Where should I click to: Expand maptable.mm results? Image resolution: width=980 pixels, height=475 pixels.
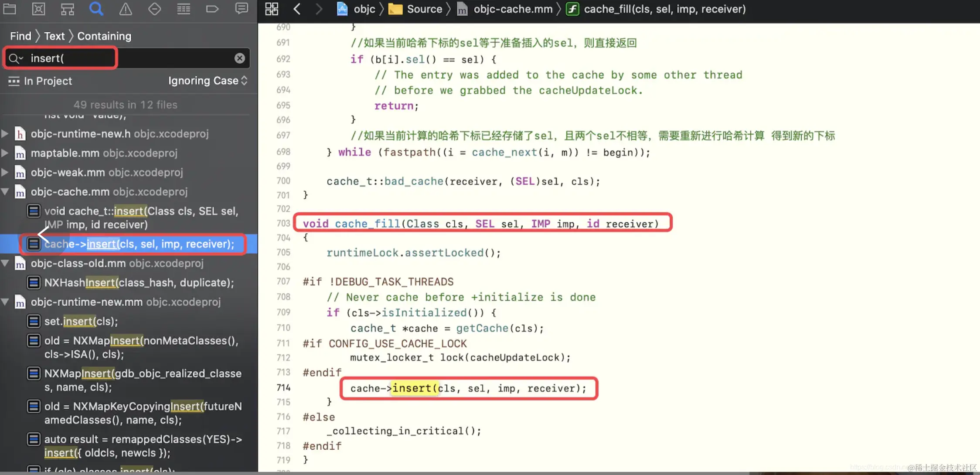5,153
